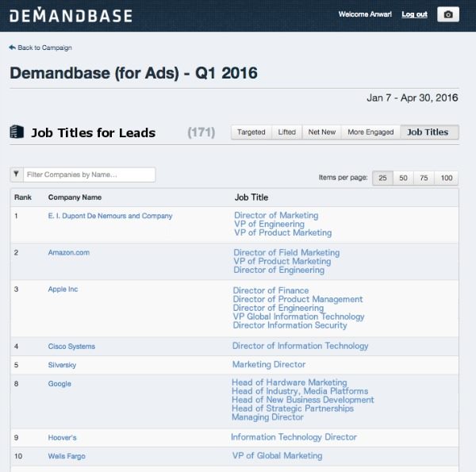Click VP of Global Marketing title
Screen dimensions: 476x472
point(278,455)
